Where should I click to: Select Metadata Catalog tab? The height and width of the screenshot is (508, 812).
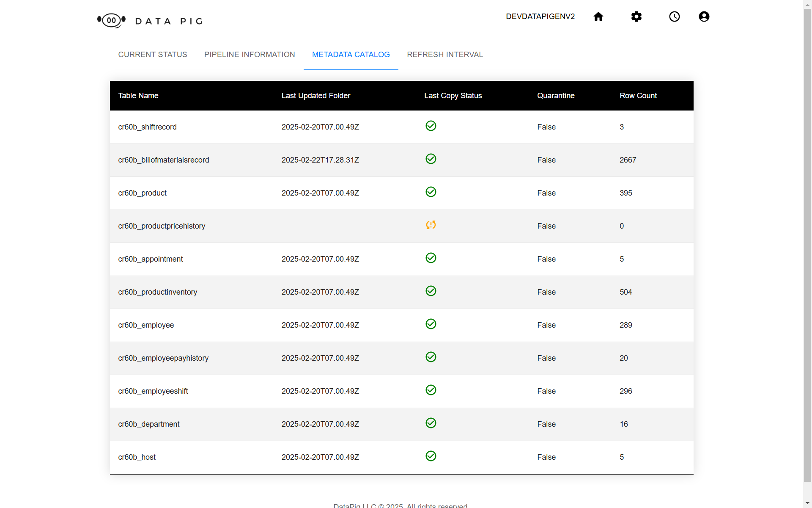tap(351, 55)
